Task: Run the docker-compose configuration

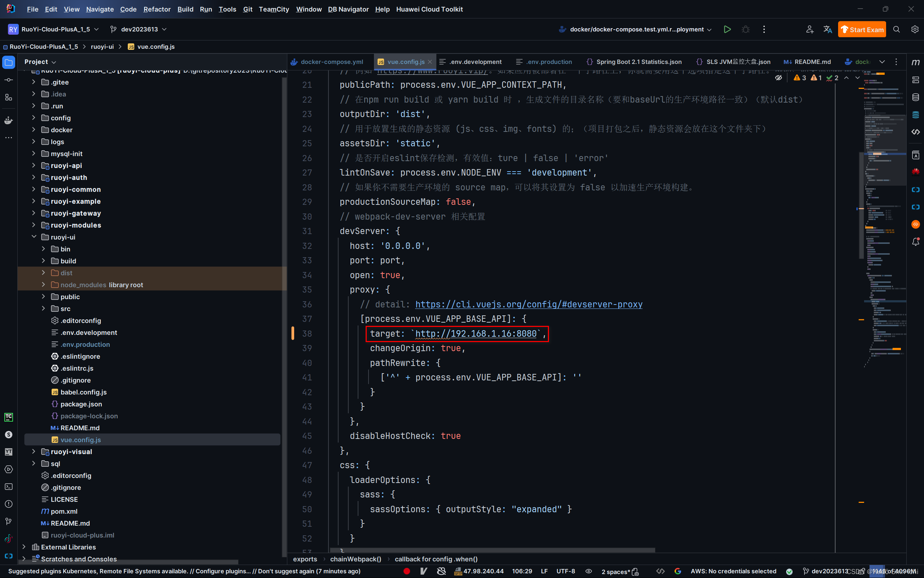Action: (x=727, y=29)
